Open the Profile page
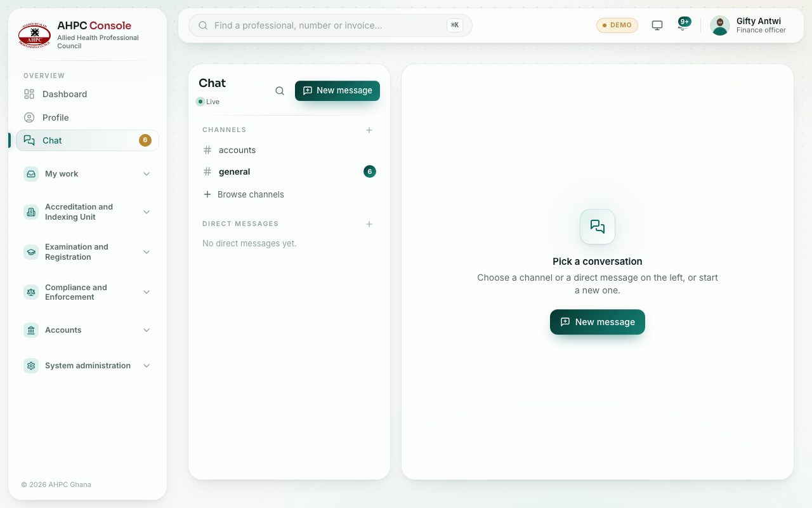 tap(88, 117)
